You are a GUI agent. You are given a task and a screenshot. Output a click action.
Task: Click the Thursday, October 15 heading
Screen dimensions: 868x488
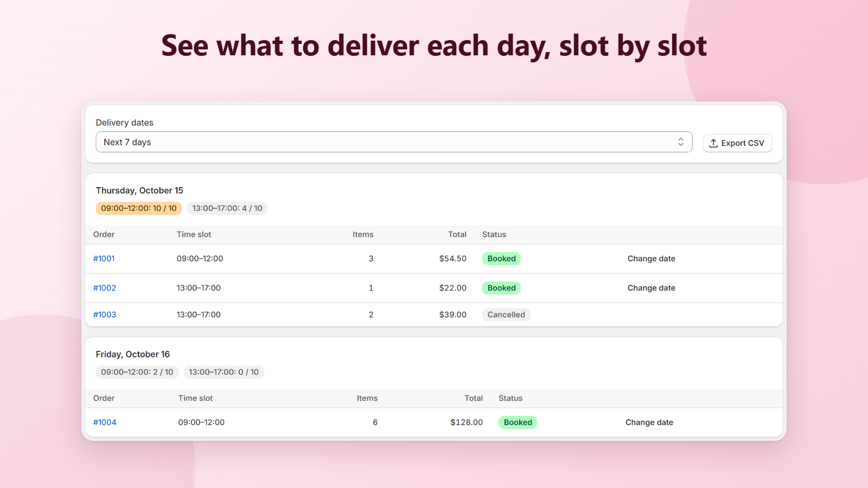[x=139, y=190]
